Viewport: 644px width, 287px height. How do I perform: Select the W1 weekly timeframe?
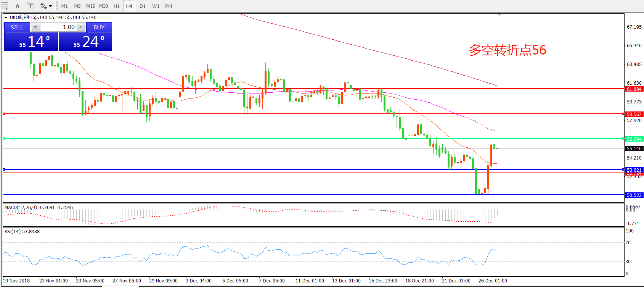point(156,6)
